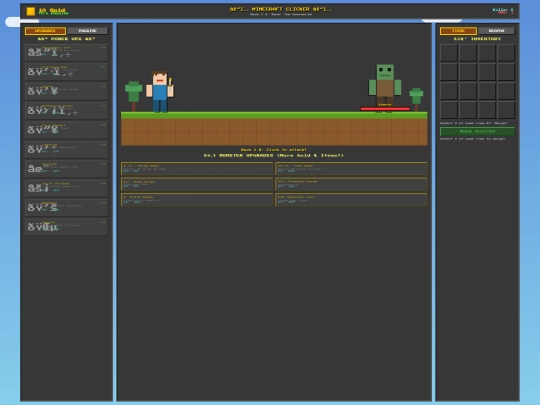Click the MONSTER UPGRADES heading
This screenshot has width=540, height=405.
pyautogui.click(x=273, y=155)
